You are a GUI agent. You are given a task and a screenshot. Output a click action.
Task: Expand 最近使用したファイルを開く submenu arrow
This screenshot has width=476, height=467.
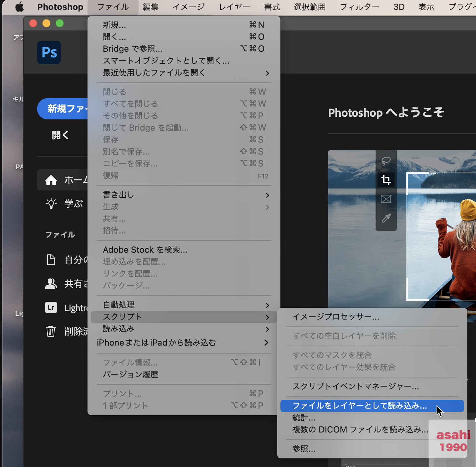pyautogui.click(x=268, y=73)
